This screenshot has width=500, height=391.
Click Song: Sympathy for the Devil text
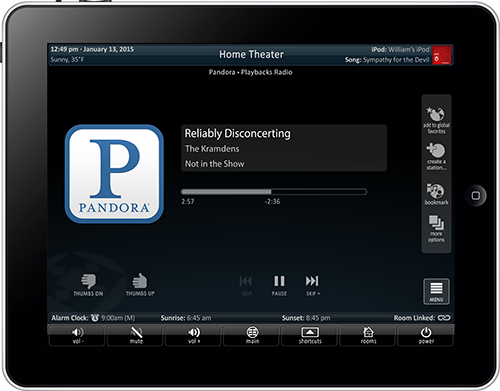point(387,60)
